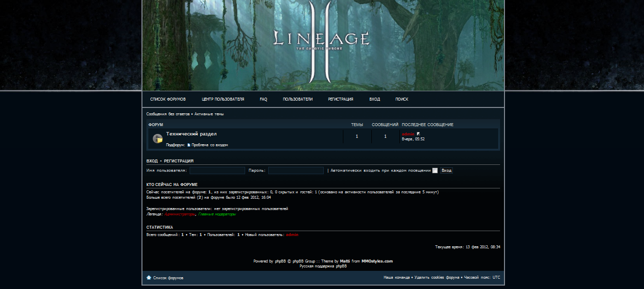This screenshot has height=289, width=644.
Task: Toggle the Автоматически входить при каждом посещении checkbox
Action: click(435, 171)
